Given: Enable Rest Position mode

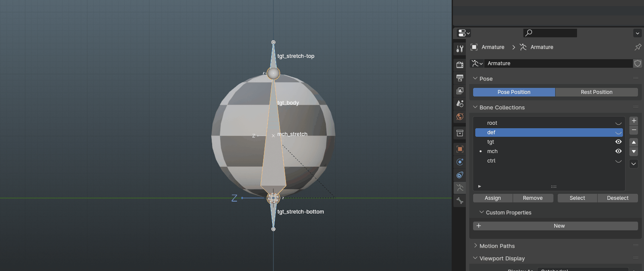Looking at the screenshot, I should pyautogui.click(x=596, y=92).
